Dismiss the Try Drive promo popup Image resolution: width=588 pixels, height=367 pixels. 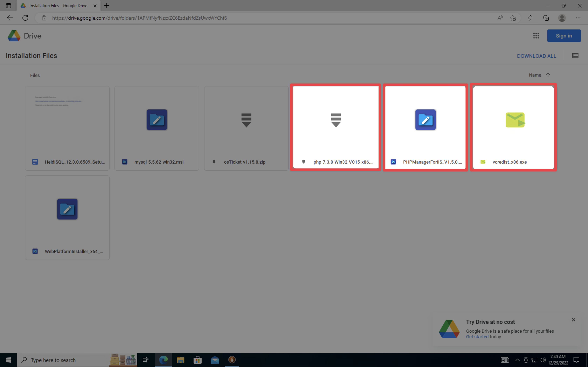point(573,320)
